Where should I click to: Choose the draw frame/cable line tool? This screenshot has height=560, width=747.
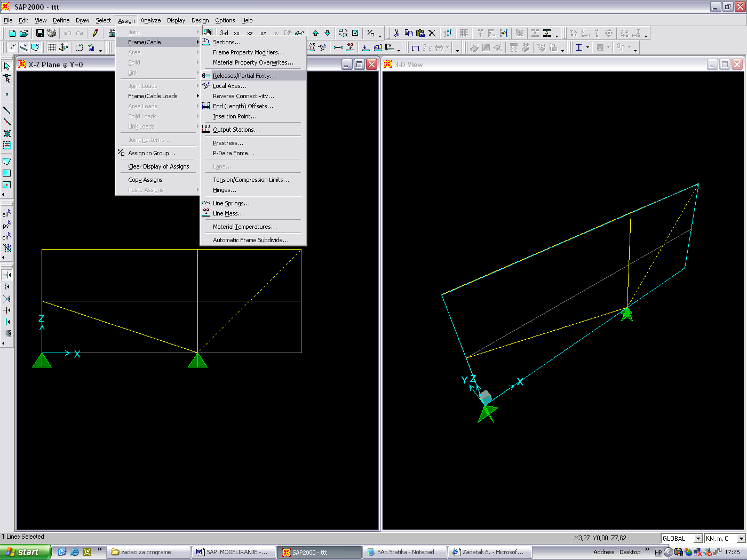pos(7,110)
